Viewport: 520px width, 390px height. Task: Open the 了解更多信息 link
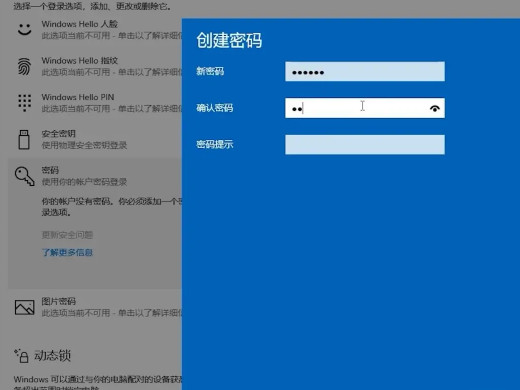pos(67,252)
